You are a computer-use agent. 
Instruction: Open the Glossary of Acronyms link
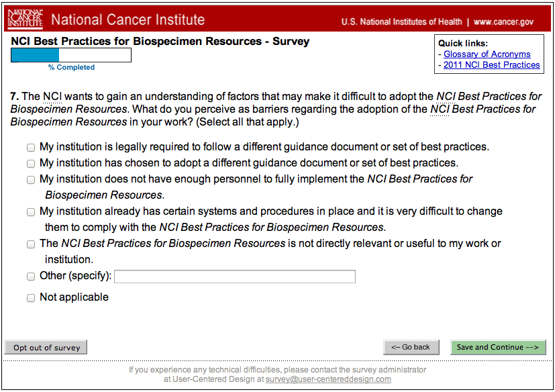487,54
